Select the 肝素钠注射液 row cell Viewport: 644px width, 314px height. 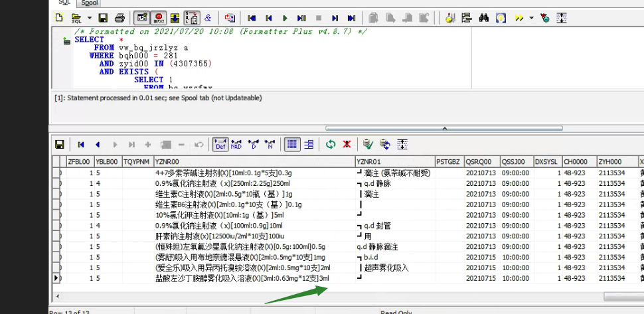coord(254,236)
